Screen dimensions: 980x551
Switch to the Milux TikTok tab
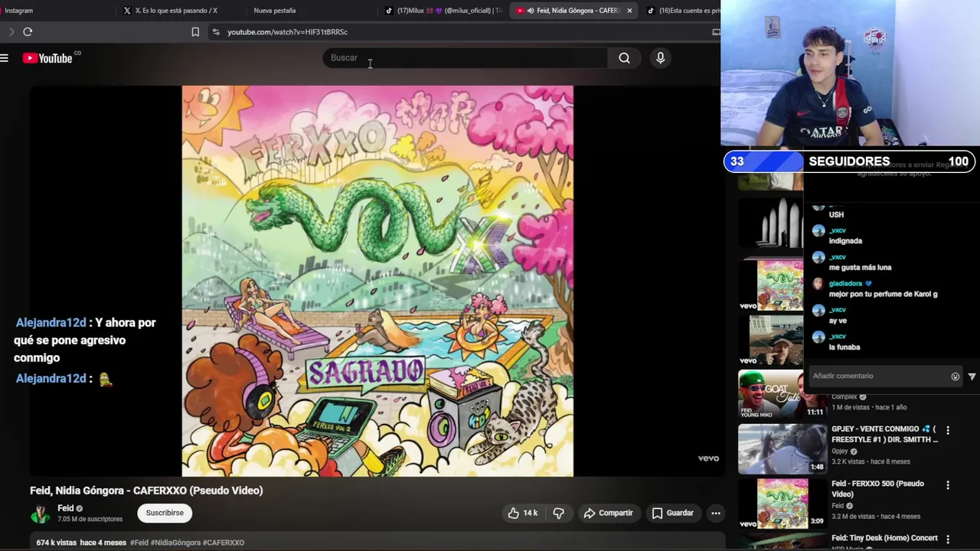pos(444,11)
